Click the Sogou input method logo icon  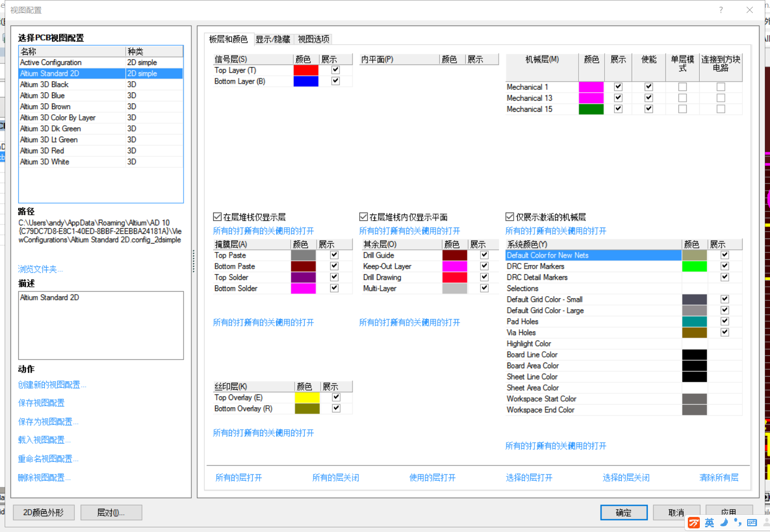point(694,523)
